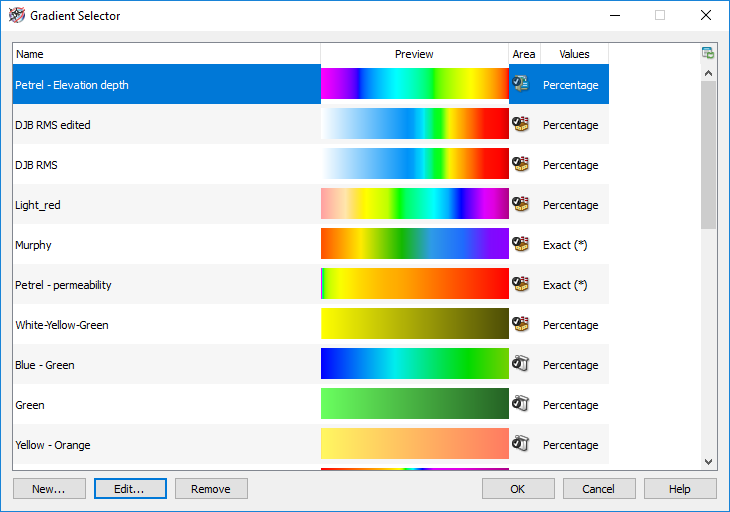Select the DJB RMS gradient row name
Image resolution: width=730 pixels, height=512 pixels.
coord(36,165)
